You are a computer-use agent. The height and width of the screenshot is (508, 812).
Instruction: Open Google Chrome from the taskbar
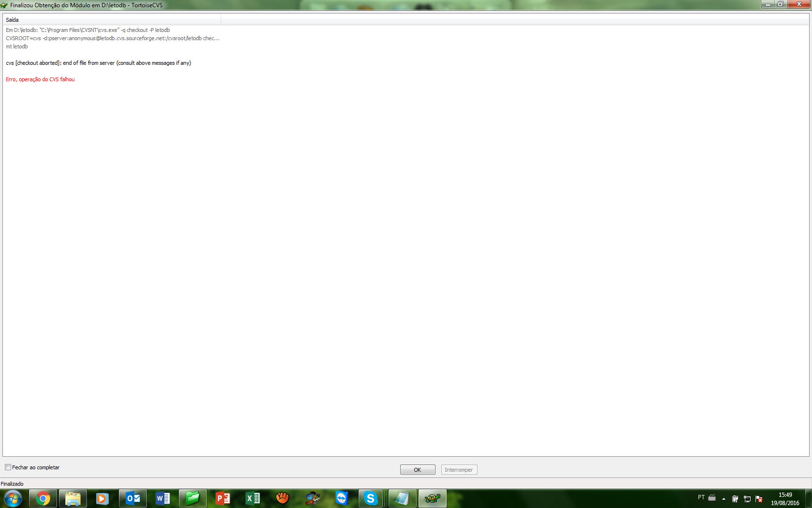tap(43, 498)
